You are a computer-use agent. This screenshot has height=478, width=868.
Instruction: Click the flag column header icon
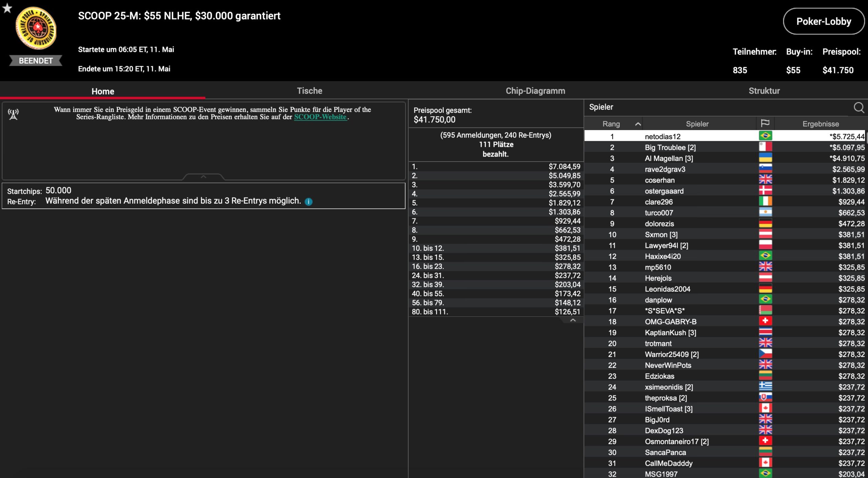(765, 124)
